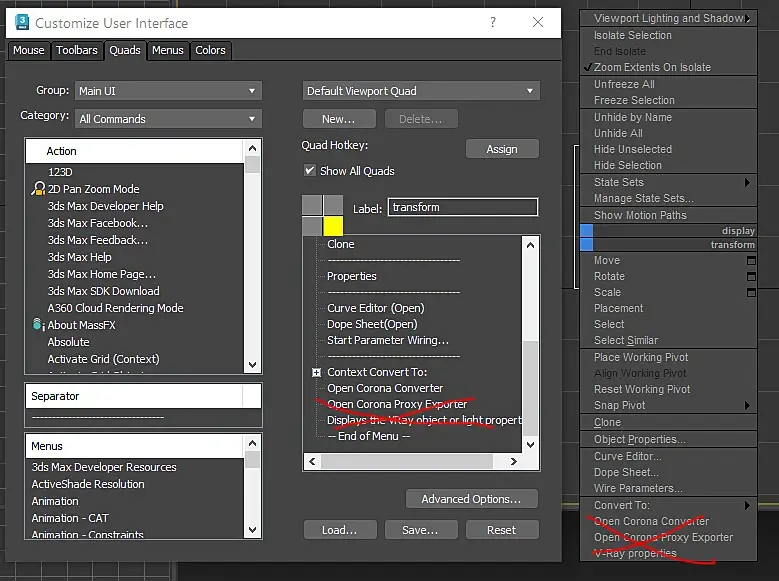This screenshot has height=581, width=779.
Task: Click the help question mark icon
Action: tap(492, 22)
